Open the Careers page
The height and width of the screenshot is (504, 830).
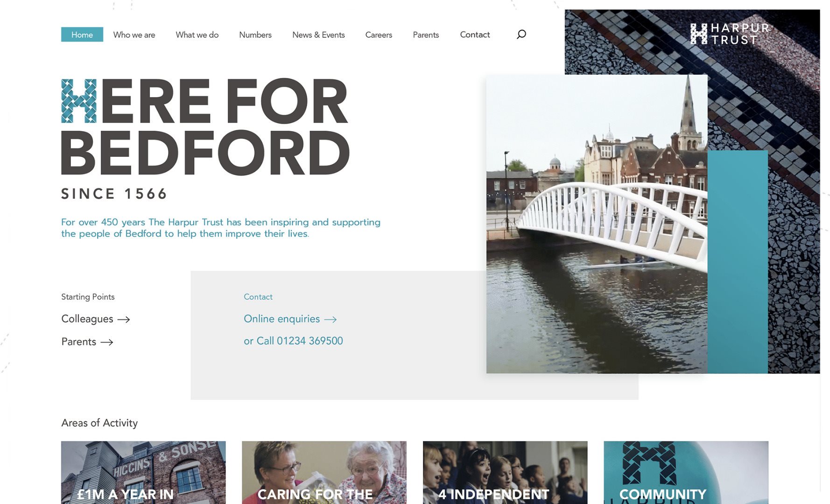[x=379, y=35]
